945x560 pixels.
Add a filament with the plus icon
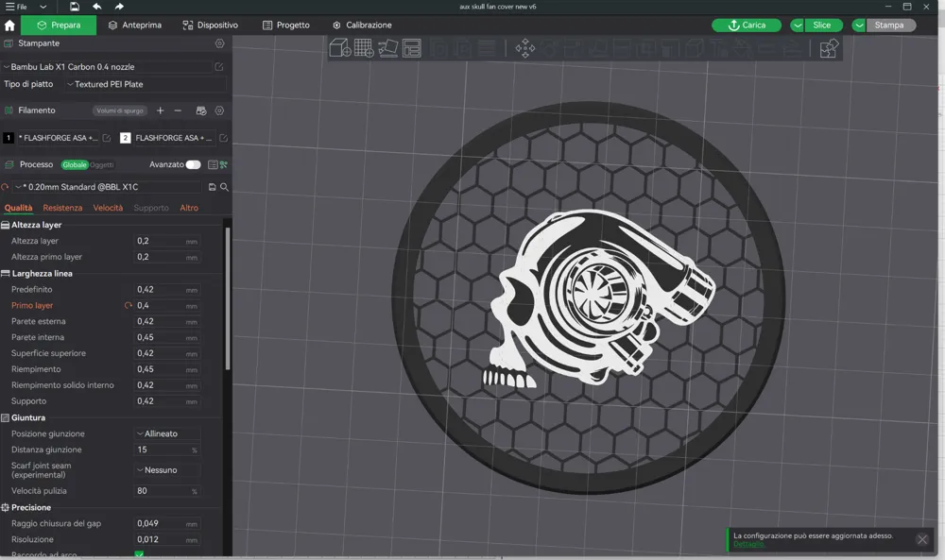(161, 110)
